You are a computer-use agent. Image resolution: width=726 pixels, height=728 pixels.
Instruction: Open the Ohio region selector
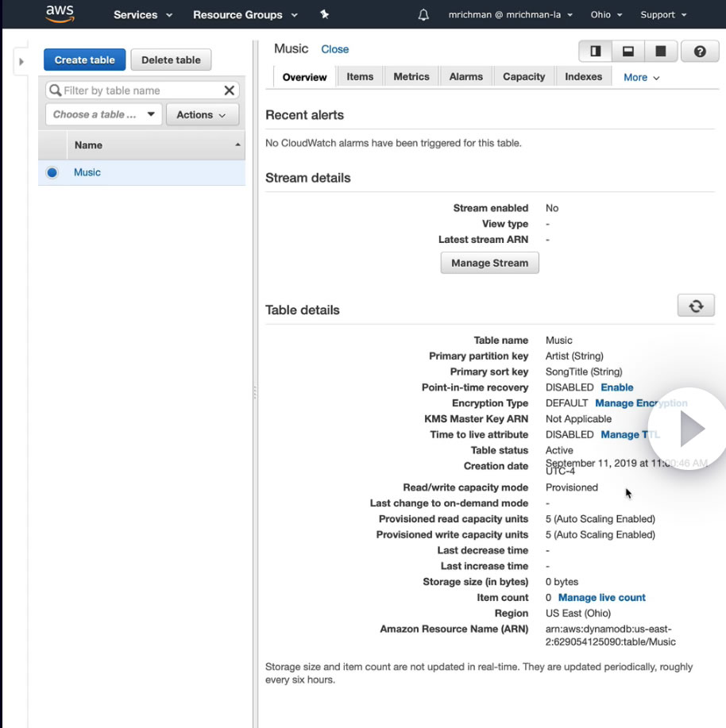coord(606,15)
